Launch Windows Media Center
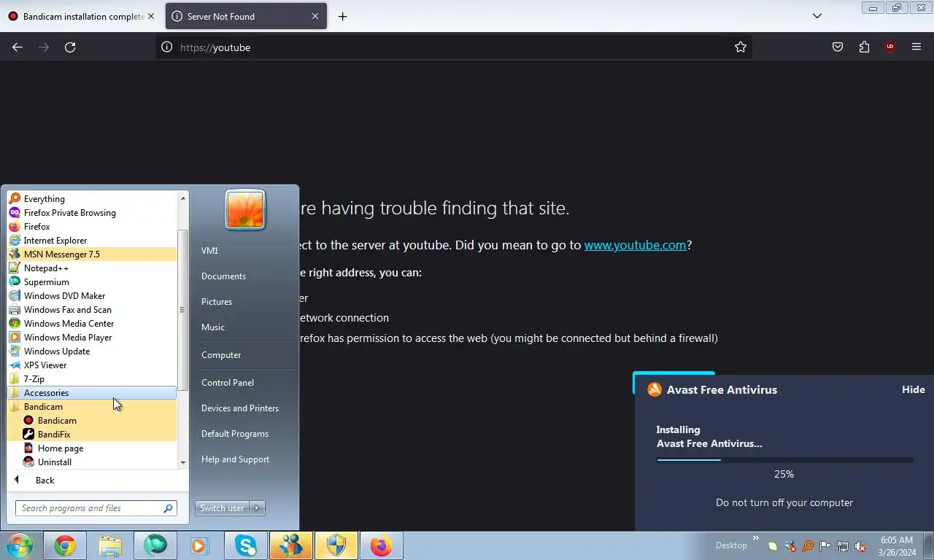 point(91,324)
